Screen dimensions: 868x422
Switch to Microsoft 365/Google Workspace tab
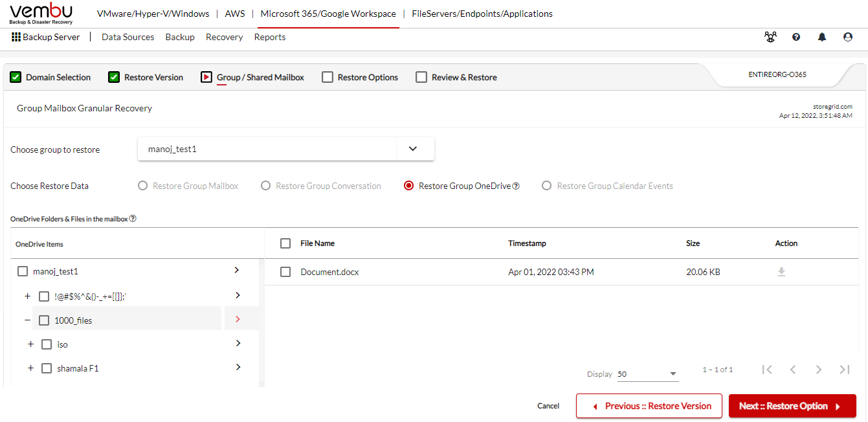tap(328, 14)
